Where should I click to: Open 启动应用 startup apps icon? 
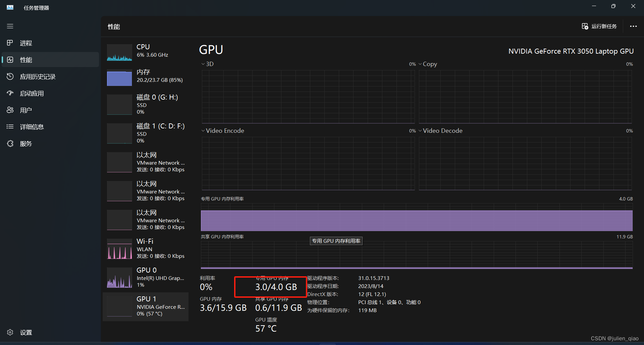(x=10, y=93)
